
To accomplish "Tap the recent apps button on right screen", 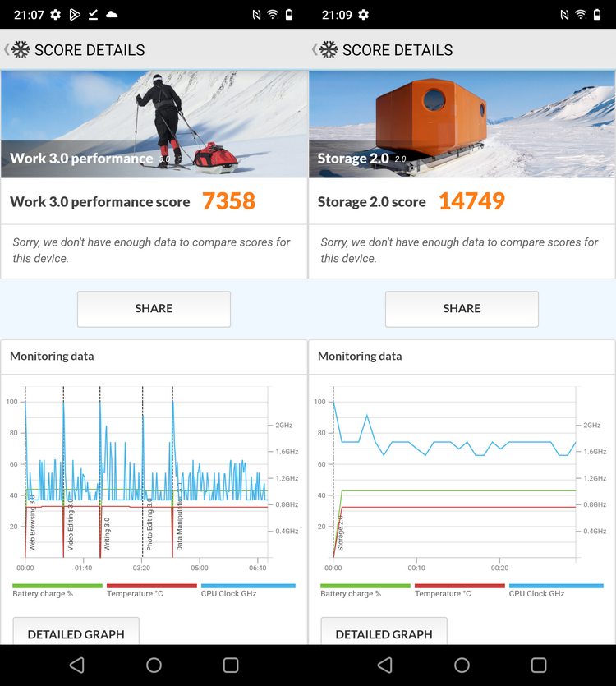I will coord(539,665).
